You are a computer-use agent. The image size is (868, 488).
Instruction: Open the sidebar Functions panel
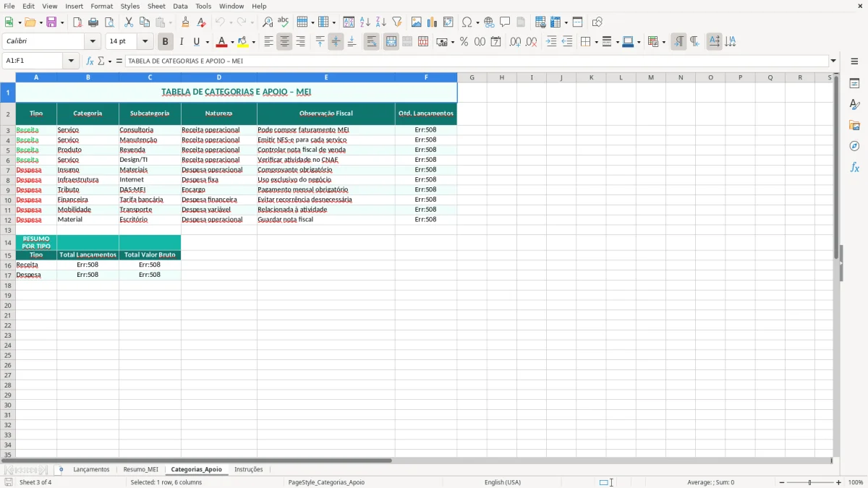point(854,168)
